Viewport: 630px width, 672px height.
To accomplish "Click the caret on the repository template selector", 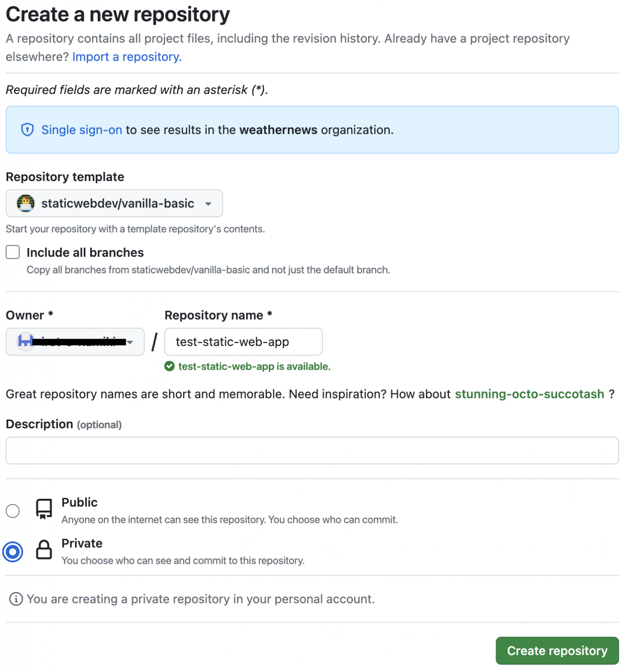I will coord(209,203).
